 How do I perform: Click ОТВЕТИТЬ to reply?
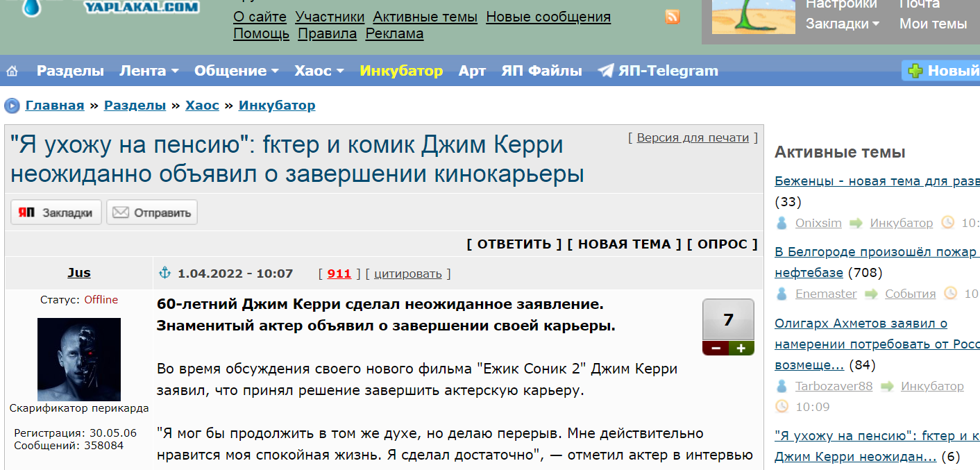pyautogui.click(x=514, y=244)
